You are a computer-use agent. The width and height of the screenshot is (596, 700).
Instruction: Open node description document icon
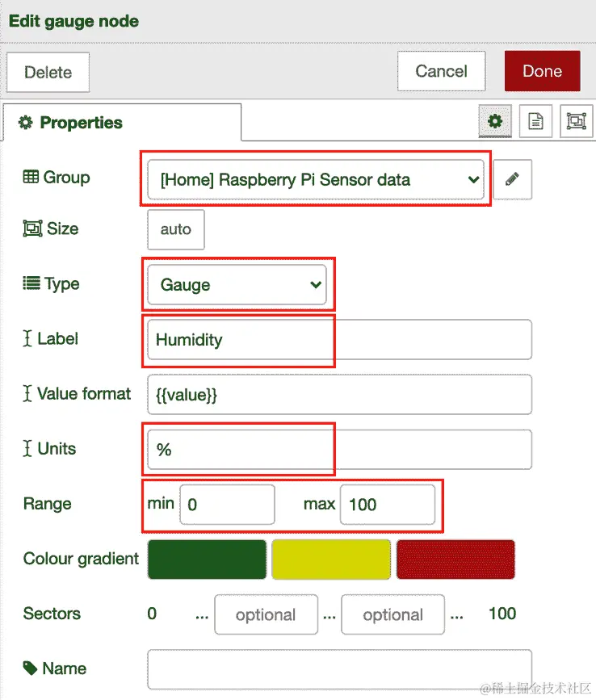[535, 121]
